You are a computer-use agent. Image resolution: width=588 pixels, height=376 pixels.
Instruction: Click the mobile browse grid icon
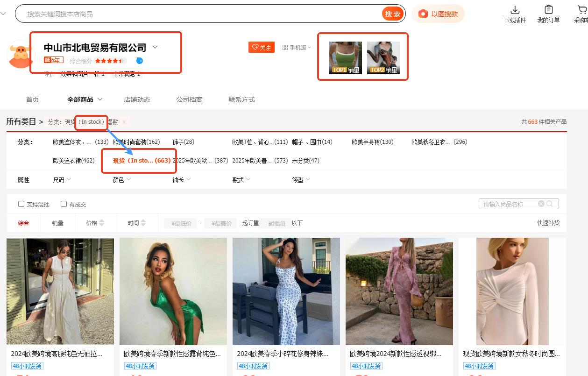click(285, 48)
